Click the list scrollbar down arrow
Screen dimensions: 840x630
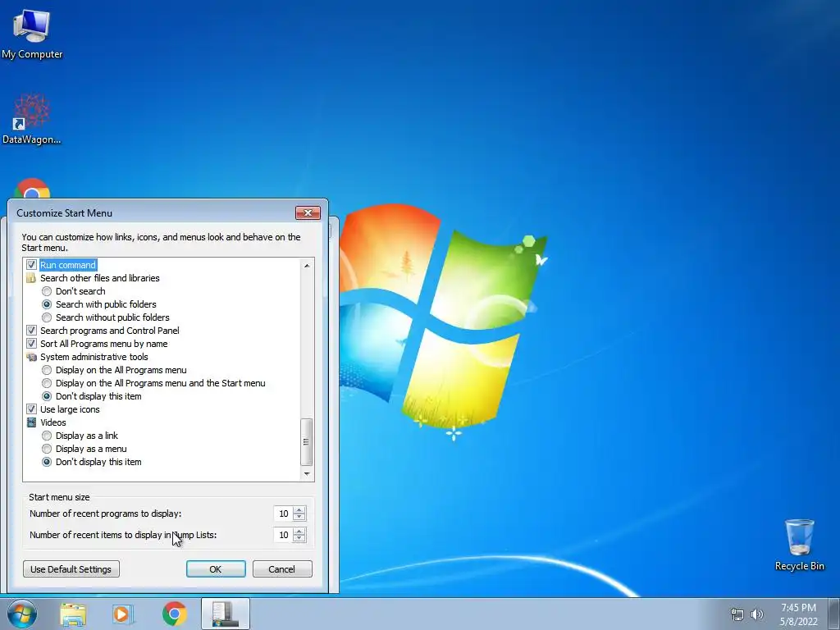pyautogui.click(x=307, y=473)
